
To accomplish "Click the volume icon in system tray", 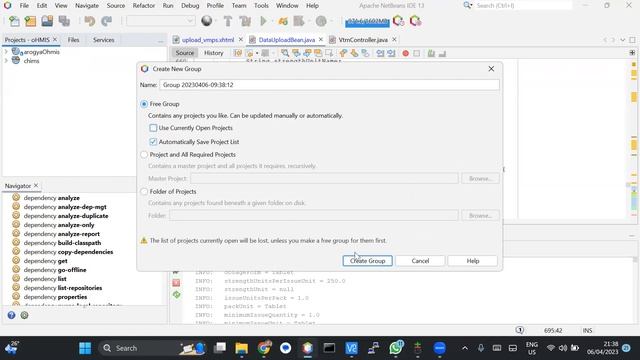I will point(563,348).
